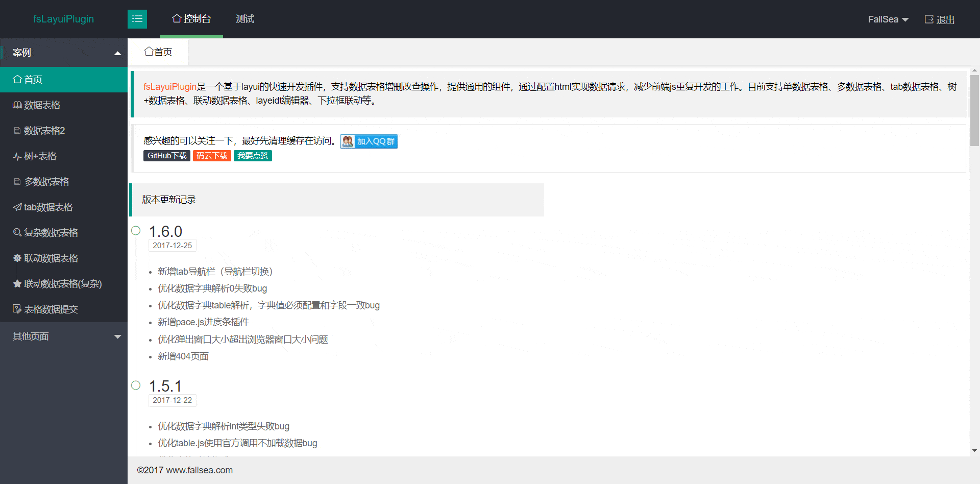Click the file icon beside 多数据表格

pyautogui.click(x=17, y=182)
